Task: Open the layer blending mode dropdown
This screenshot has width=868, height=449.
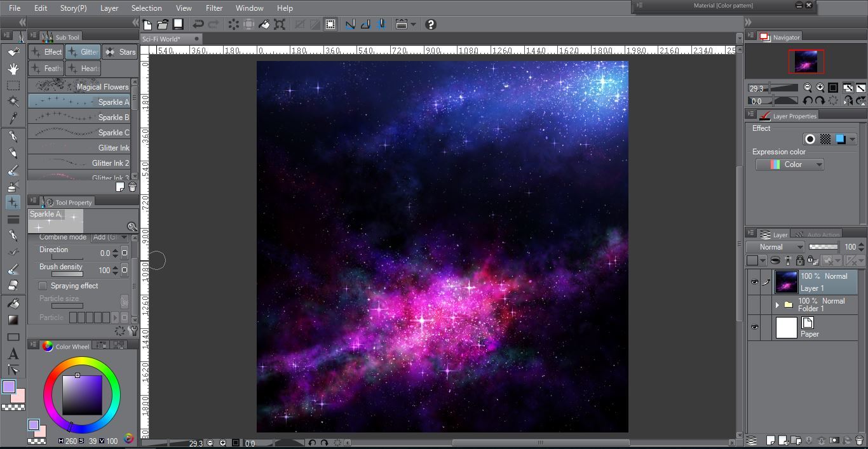Action: pyautogui.click(x=775, y=247)
